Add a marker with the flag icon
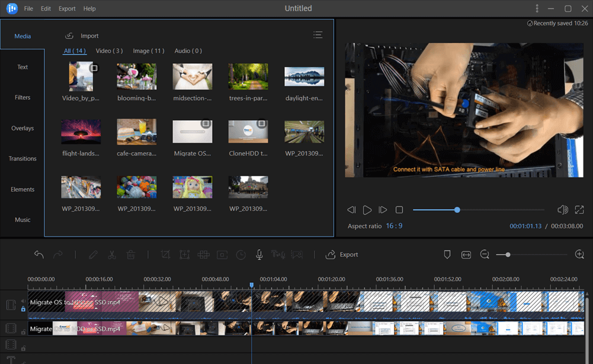This screenshot has width=593, height=364. pos(447,254)
